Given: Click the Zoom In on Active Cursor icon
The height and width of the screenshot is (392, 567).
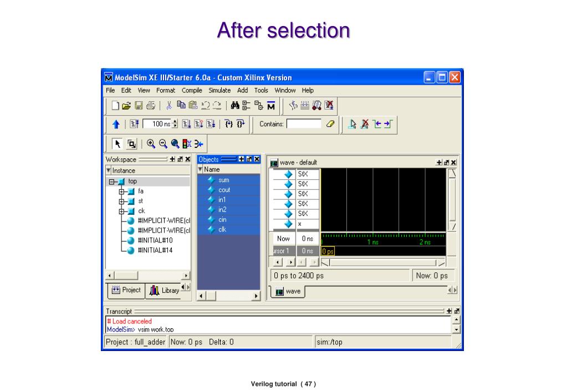Looking at the screenshot, I should [x=198, y=144].
